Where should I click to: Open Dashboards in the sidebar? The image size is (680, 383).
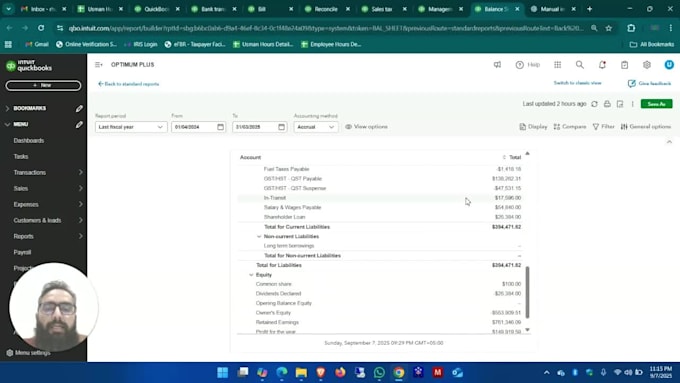coord(29,141)
